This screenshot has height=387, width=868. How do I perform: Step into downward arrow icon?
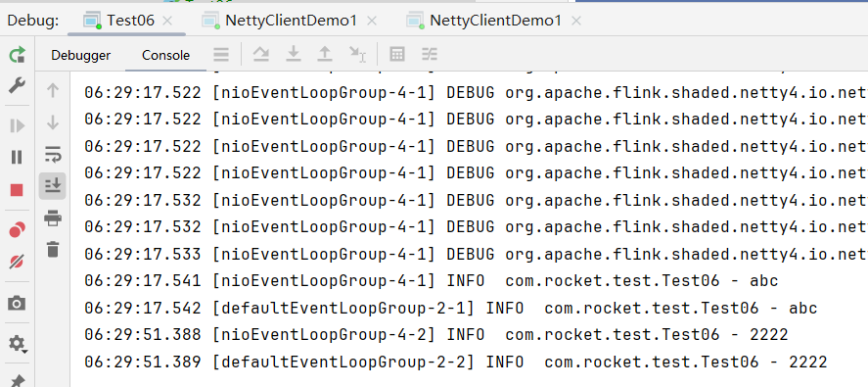pos(293,54)
